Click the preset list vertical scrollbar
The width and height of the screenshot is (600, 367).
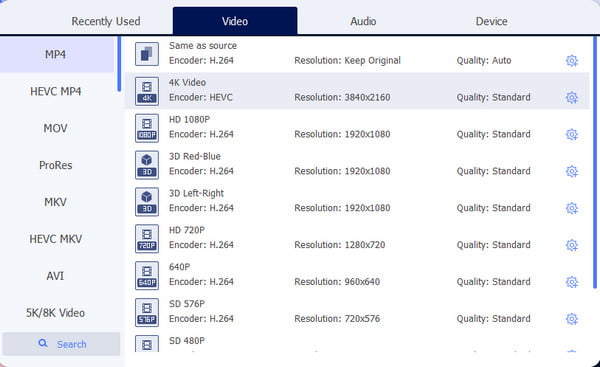click(595, 162)
